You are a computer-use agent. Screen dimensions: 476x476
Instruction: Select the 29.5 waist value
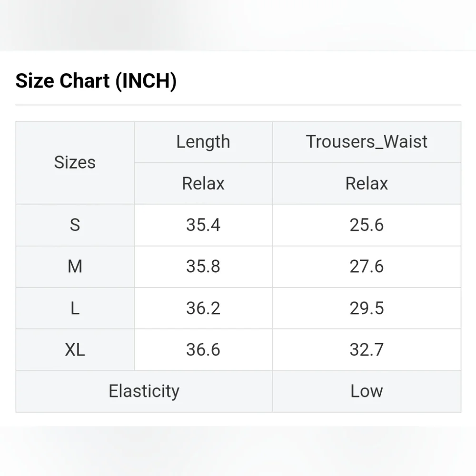(x=367, y=308)
